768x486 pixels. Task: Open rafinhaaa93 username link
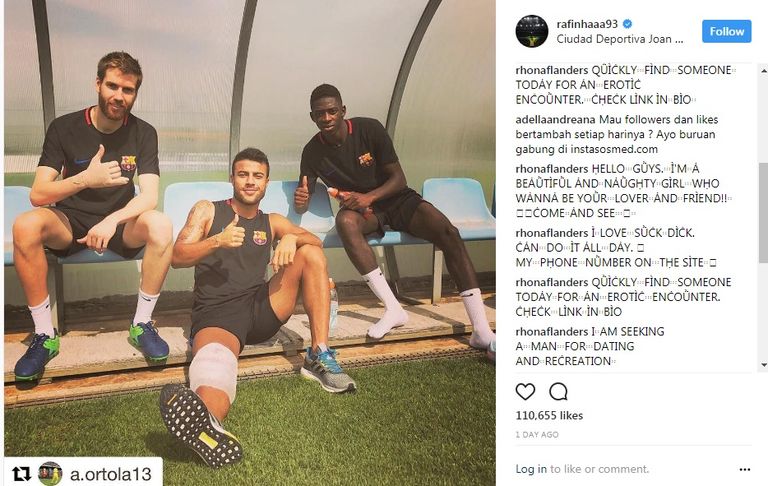click(x=587, y=24)
